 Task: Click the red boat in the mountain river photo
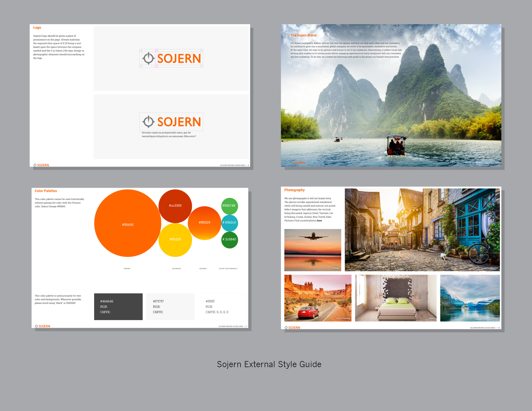point(396,145)
